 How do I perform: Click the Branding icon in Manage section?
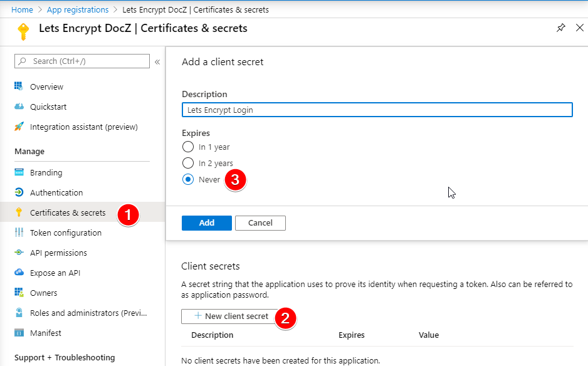click(19, 172)
